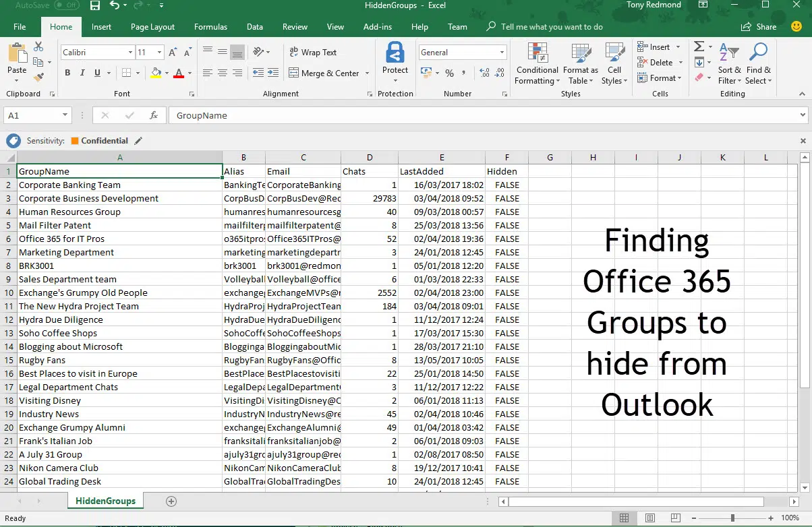Expand the Paste options arrow

point(17,80)
